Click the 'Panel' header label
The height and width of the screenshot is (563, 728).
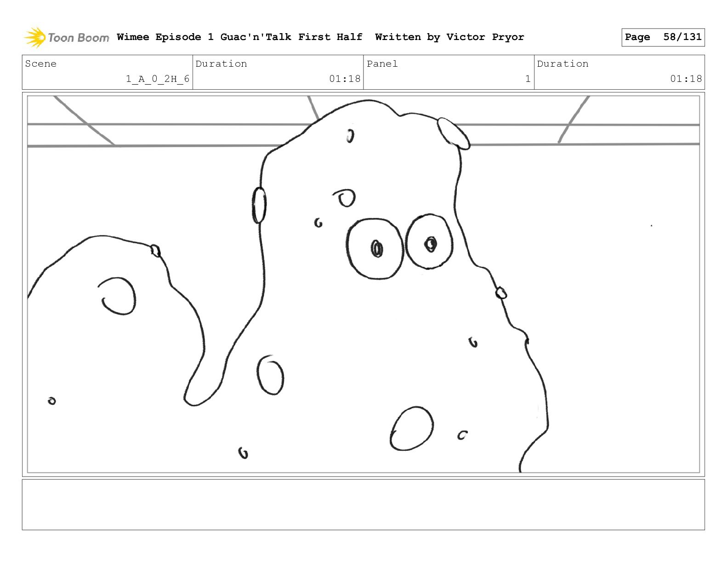[382, 64]
